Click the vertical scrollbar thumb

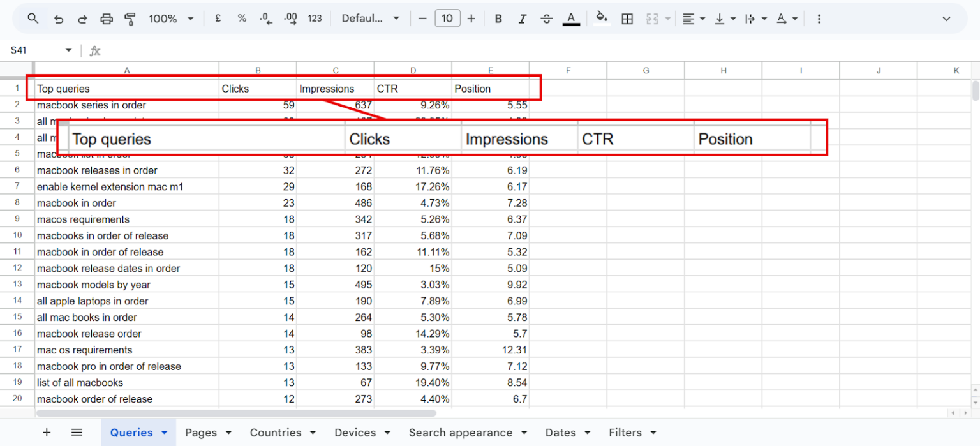click(976, 91)
